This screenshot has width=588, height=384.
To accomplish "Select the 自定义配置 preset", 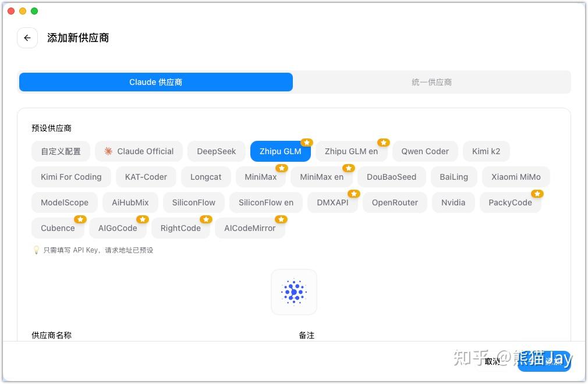I will [61, 151].
